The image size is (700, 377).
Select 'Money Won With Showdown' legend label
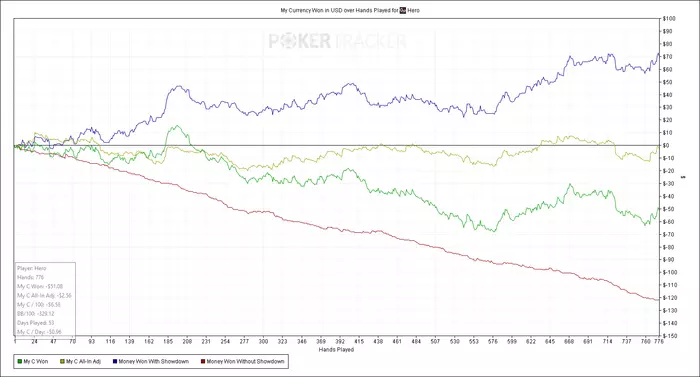point(154,361)
